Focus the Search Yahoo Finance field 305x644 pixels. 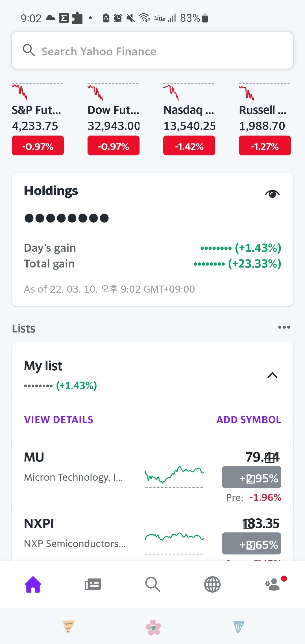158,51
